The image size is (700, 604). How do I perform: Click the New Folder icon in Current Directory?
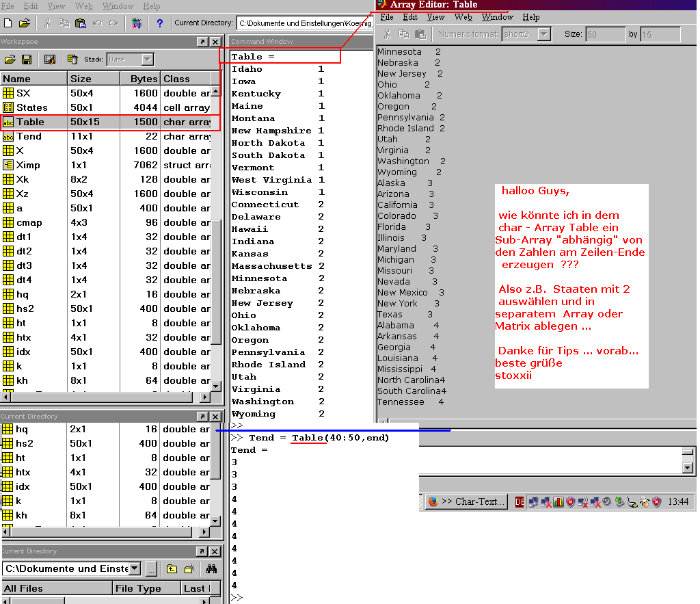point(191,568)
